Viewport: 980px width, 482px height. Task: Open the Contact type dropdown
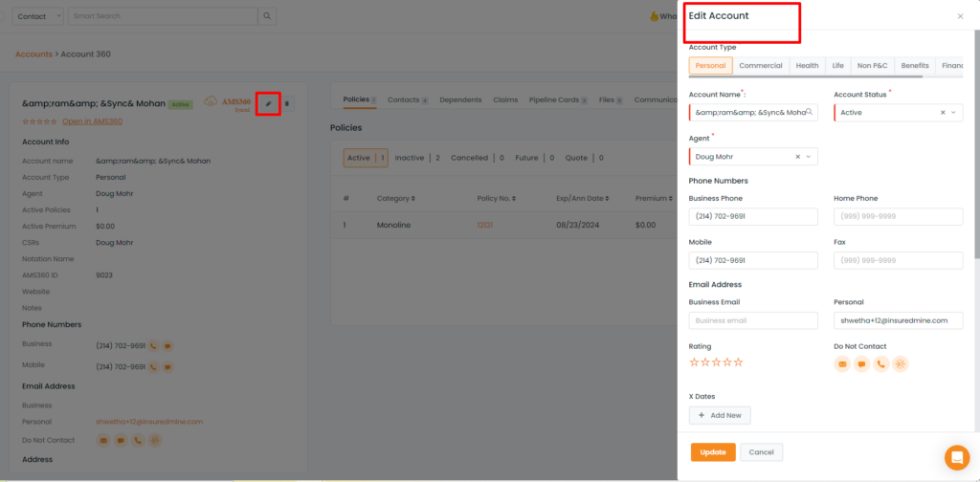(x=37, y=16)
